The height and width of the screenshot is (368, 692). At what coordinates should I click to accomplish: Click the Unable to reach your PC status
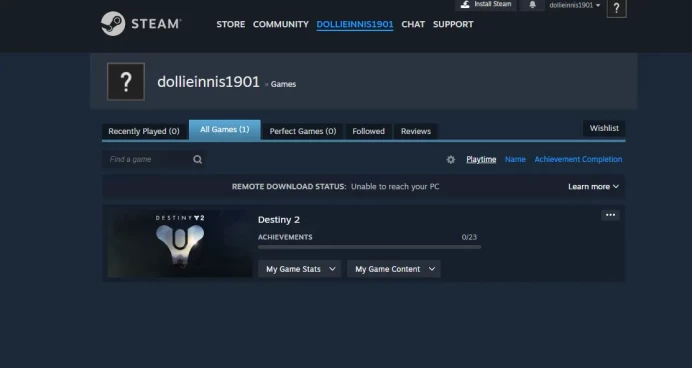395,187
